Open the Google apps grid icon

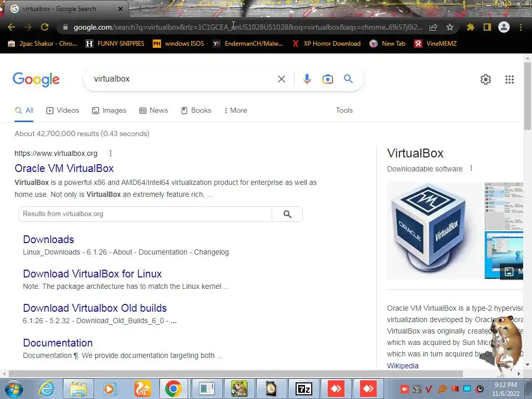510,79
